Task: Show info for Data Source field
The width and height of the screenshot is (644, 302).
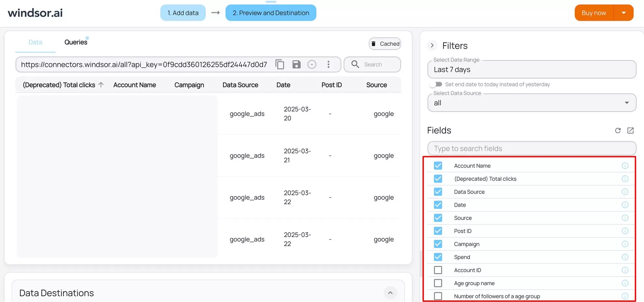Action: click(625, 192)
